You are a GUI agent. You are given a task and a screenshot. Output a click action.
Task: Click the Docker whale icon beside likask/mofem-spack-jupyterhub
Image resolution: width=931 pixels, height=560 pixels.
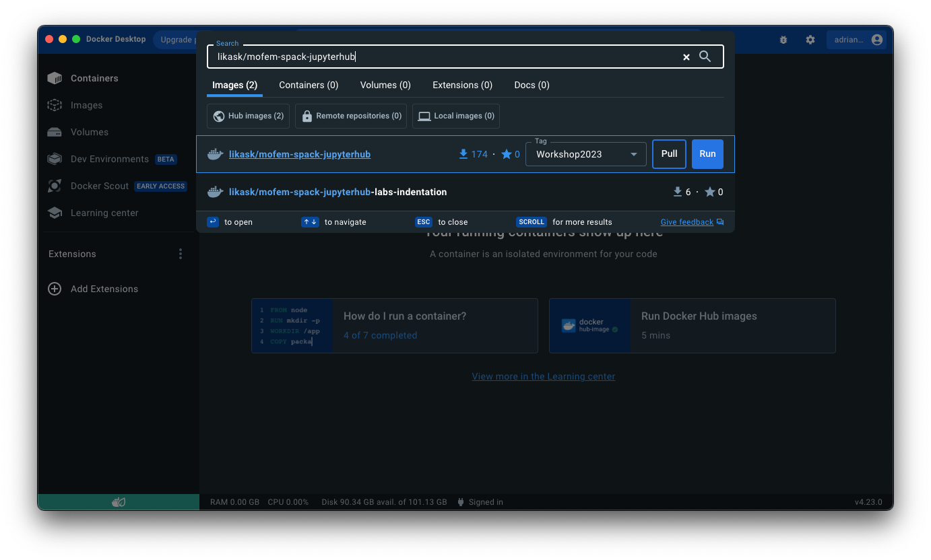[216, 154]
